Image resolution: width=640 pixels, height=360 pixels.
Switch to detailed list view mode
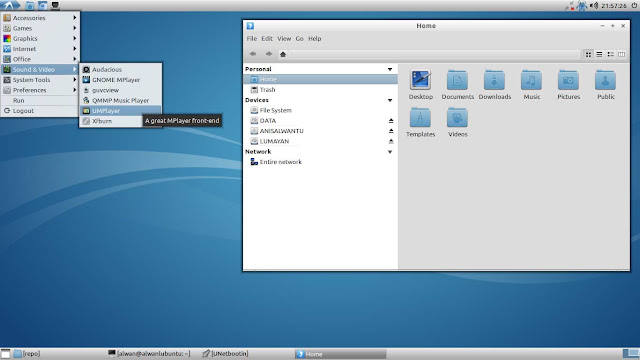point(610,54)
